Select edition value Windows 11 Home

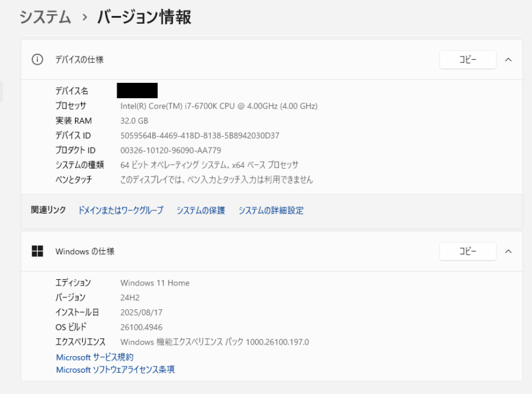tap(154, 283)
